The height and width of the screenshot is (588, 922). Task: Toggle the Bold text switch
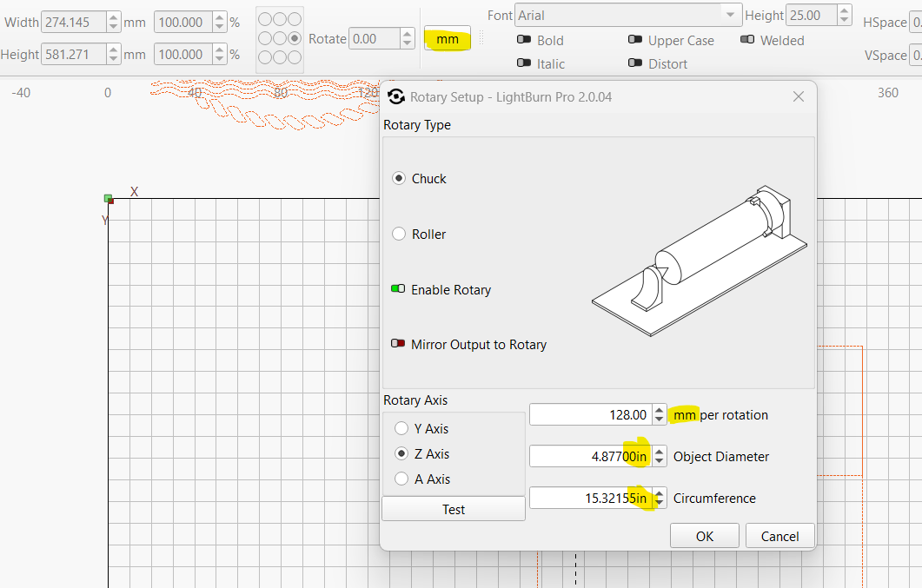point(524,40)
